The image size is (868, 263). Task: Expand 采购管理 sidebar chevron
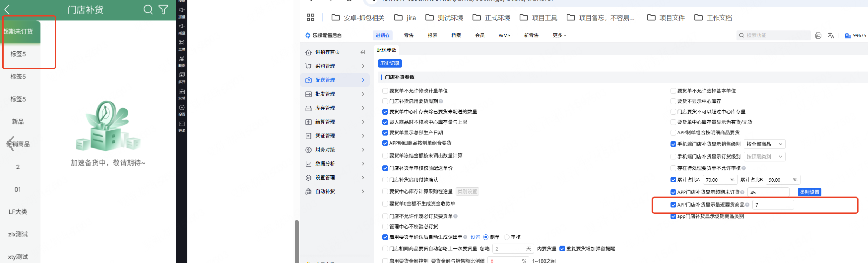pyautogui.click(x=363, y=66)
